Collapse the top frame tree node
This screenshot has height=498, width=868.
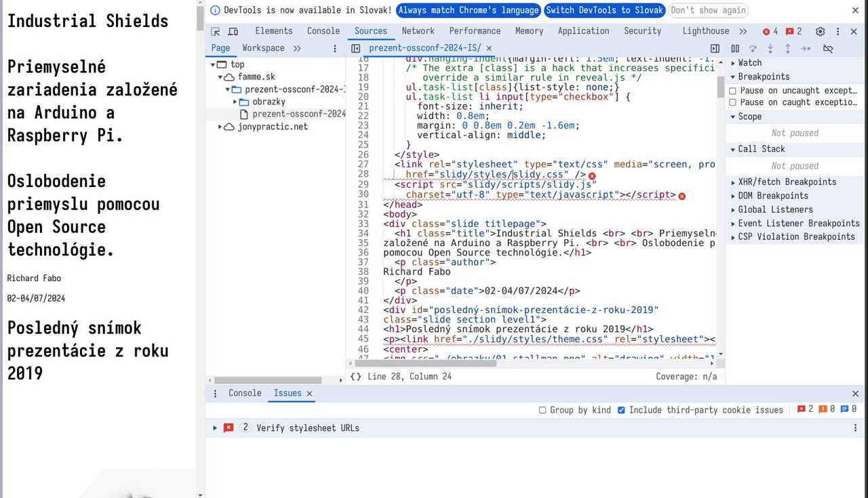click(x=213, y=65)
